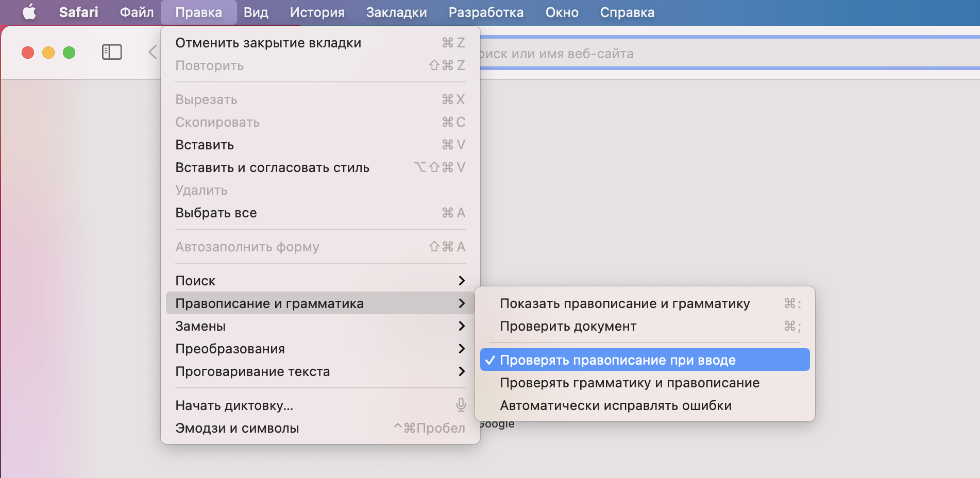Choose Проверить документ
This screenshot has width=980, height=478.
(645, 326)
